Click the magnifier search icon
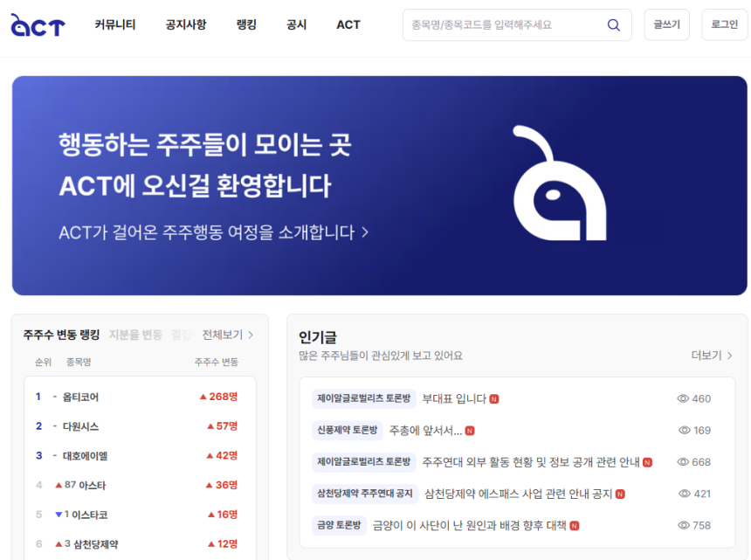Image resolution: width=751 pixels, height=560 pixels. (614, 25)
